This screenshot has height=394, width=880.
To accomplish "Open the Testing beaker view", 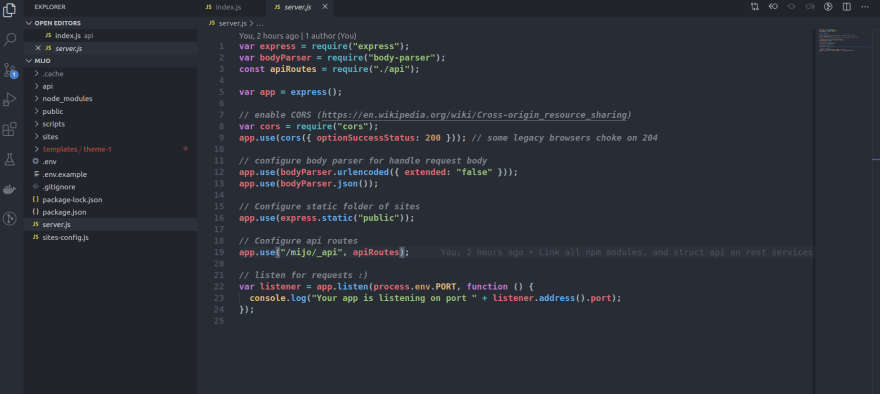I will [10, 159].
